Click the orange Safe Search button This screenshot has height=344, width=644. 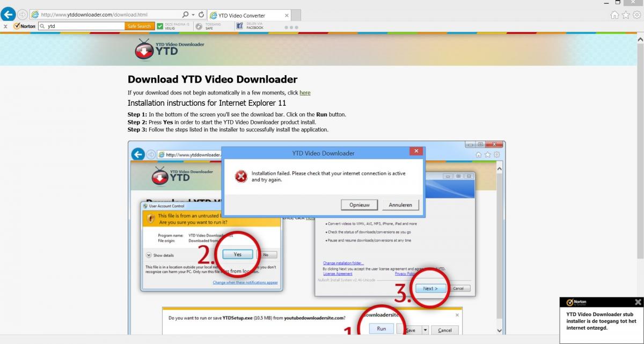coord(140,26)
